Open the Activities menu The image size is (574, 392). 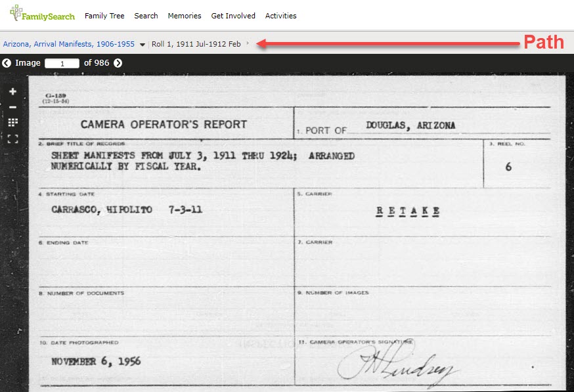point(281,16)
